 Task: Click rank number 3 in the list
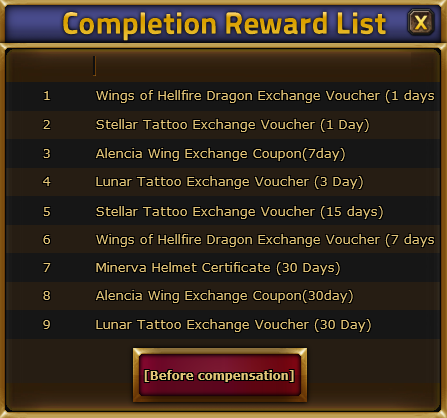point(47,153)
